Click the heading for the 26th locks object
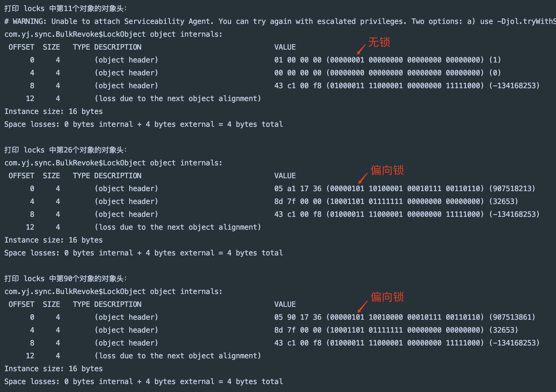 click(66, 150)
